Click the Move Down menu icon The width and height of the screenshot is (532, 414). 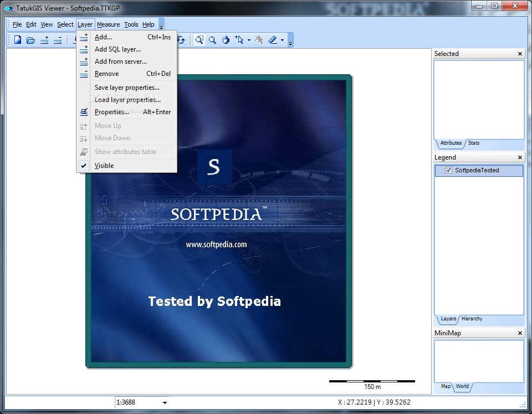84,139
